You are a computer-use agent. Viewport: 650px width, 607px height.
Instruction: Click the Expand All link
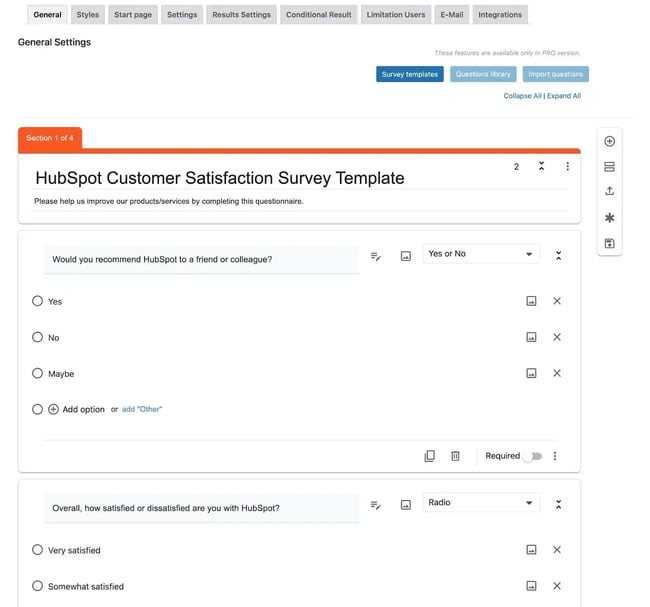point(564,96)
